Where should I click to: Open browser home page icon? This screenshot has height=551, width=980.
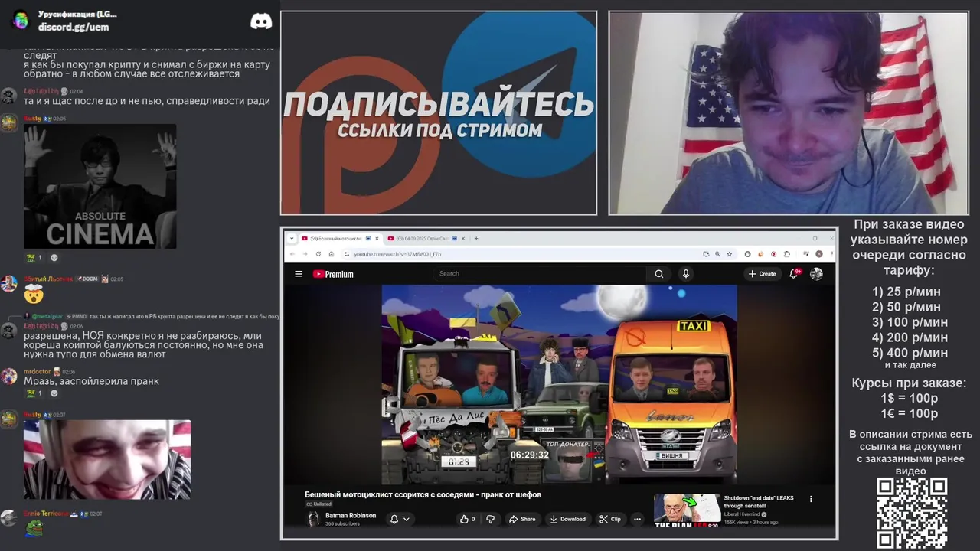[x=331, y=254]
